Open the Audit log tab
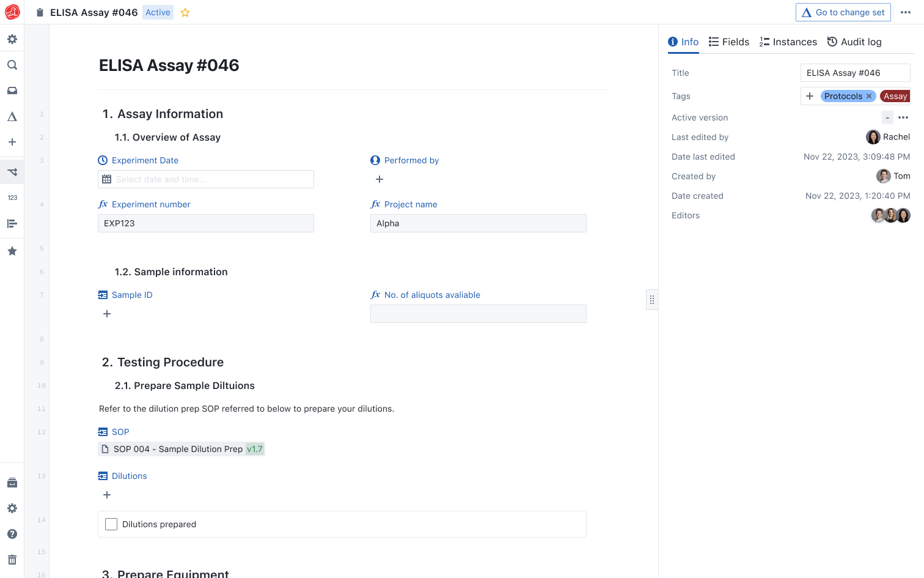Screen dimensions: 924x578 point(854,42)
